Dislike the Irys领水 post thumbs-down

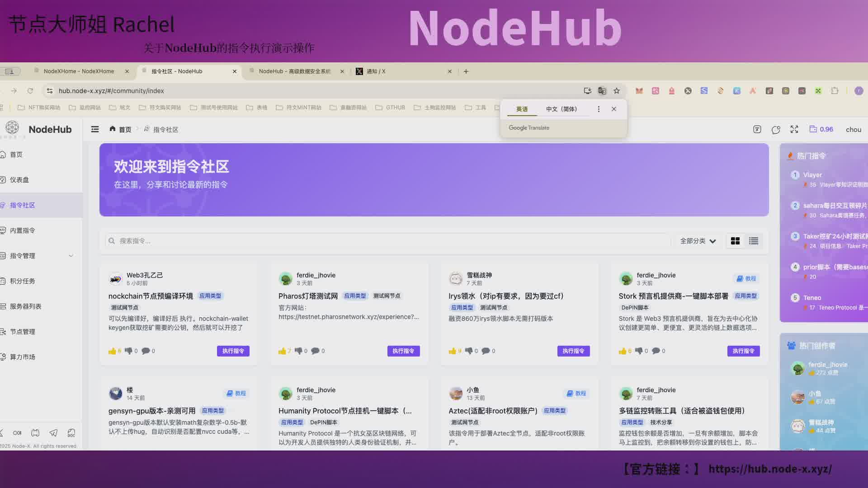[469, 351]
